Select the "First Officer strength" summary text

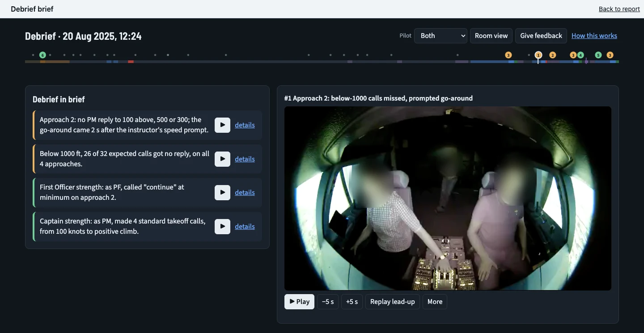click(x=112, y=193)
